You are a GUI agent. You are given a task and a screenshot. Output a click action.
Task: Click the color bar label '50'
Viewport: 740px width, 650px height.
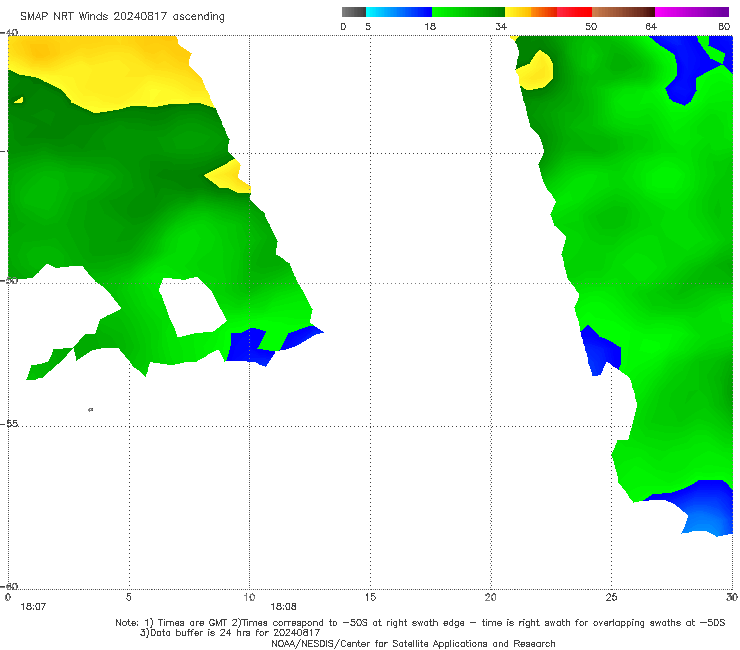(591, 26)
